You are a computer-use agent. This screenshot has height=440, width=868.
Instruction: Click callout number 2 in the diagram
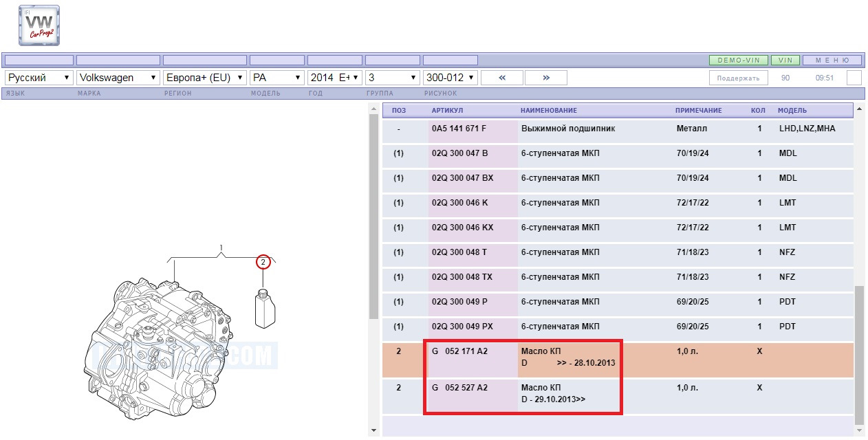[262, 262]
